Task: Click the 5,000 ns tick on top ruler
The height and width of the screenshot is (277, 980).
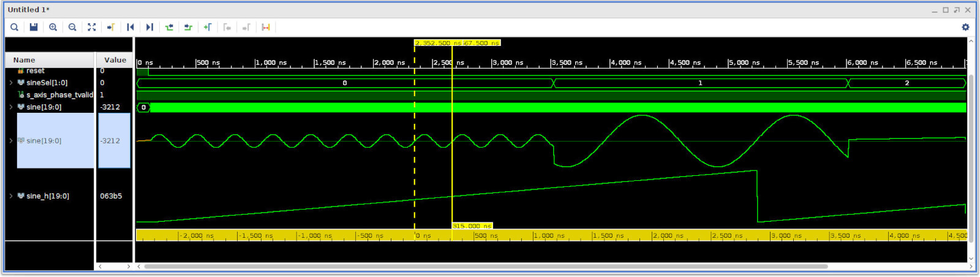Action: tap(744, 63)
